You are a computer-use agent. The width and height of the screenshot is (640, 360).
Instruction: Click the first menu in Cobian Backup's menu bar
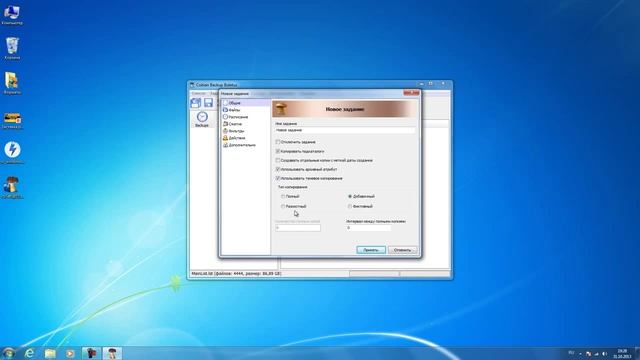tap(198, 93)
